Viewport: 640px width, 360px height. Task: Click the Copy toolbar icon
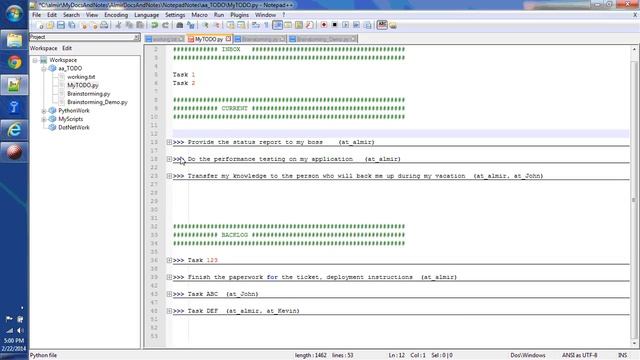129,25
